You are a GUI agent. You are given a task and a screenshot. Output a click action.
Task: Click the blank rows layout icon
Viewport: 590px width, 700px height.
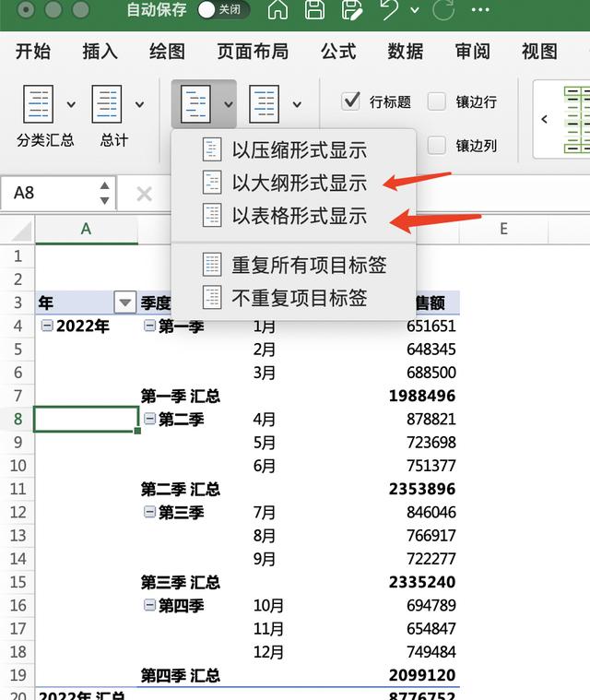point(265,104)
